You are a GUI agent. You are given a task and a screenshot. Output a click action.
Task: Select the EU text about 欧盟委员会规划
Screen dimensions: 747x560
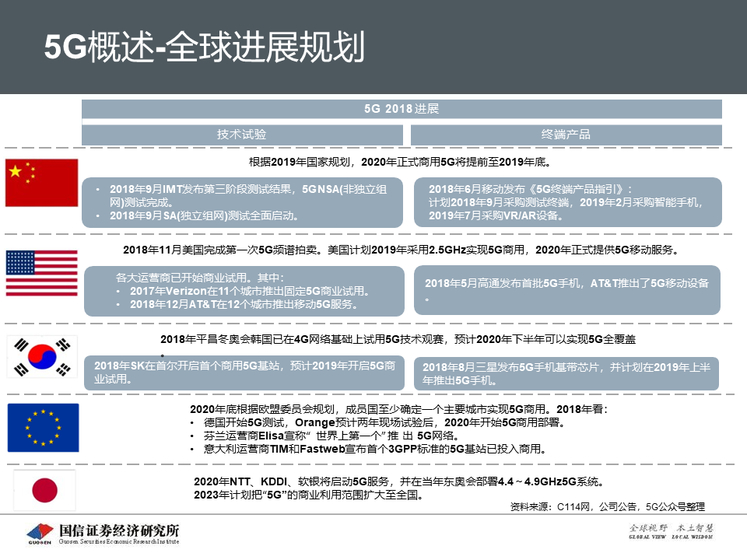[398, 409]
